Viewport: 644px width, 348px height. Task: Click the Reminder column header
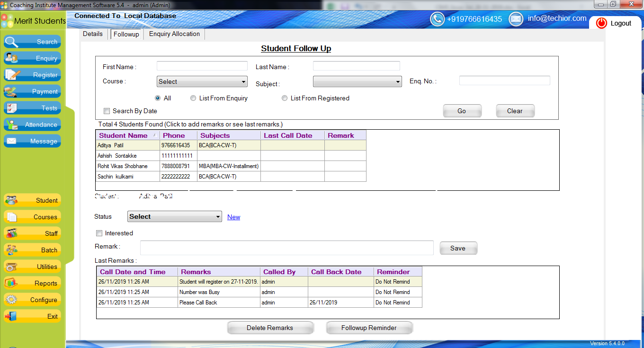click(397, 272)
